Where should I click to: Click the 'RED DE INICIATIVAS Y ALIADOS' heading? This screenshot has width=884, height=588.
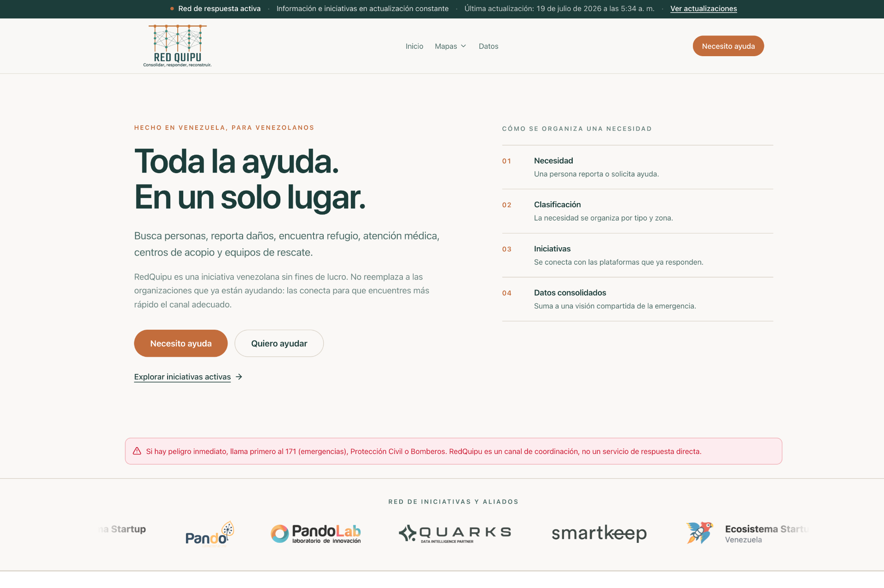coord(454,502)
